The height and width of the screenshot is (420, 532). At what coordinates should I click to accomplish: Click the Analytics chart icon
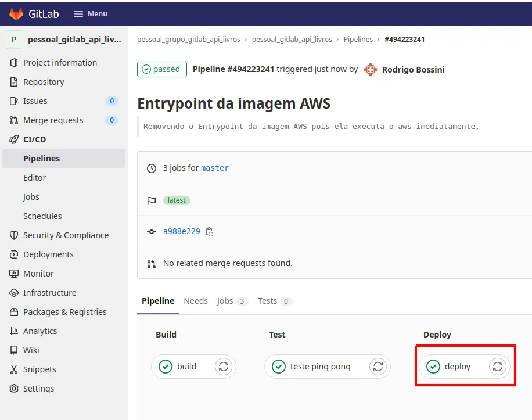14,331
